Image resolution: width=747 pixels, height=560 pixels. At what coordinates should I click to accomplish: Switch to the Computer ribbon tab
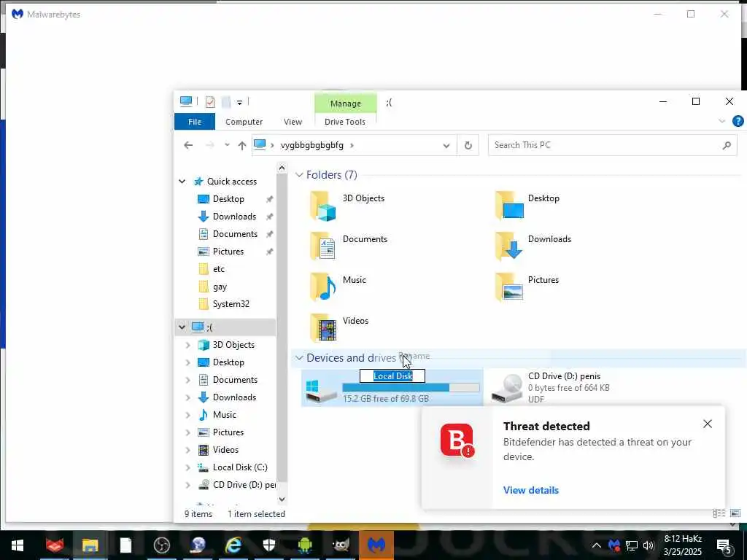click(x=244, y=122)
